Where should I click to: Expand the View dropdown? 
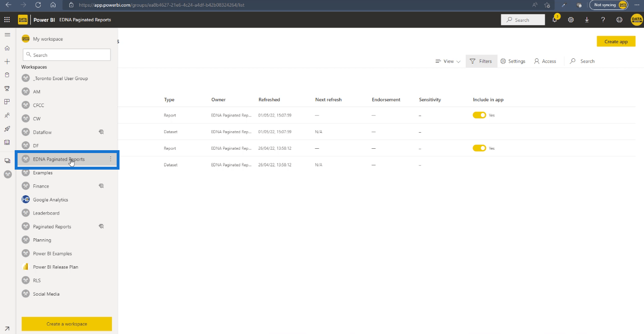click(448, 61)
